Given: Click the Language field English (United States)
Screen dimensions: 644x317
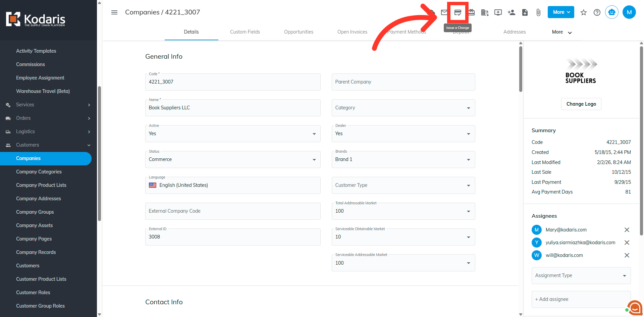Looking at the screenshot, I should [x=233, y=185].
